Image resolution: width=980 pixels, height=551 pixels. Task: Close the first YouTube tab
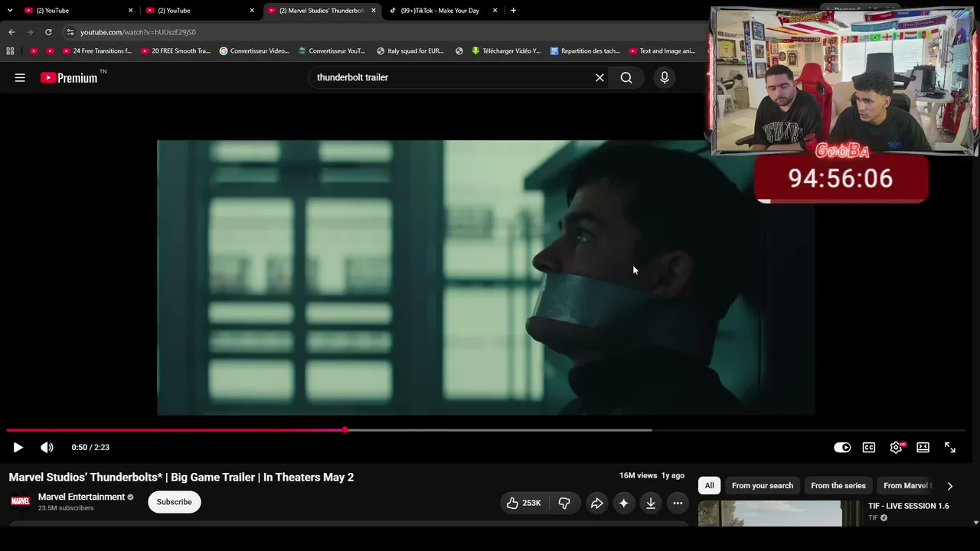click(x=131, y=11)
